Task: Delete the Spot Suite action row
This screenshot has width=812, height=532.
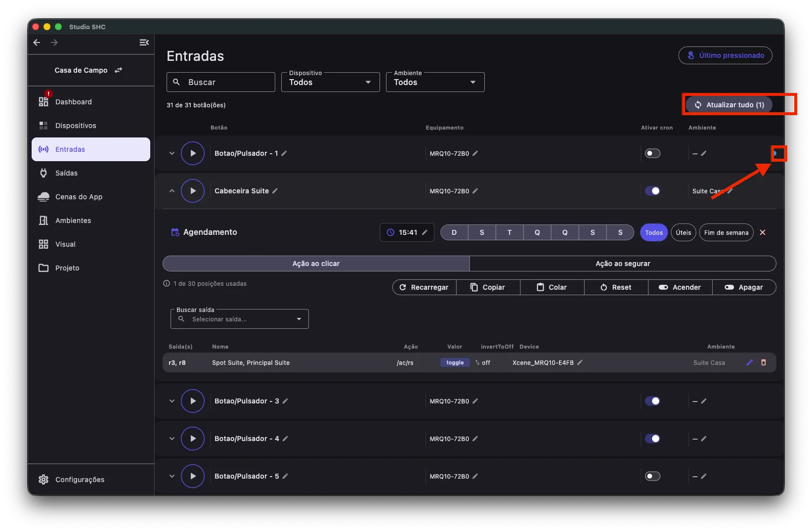Action: coord(764,362)
